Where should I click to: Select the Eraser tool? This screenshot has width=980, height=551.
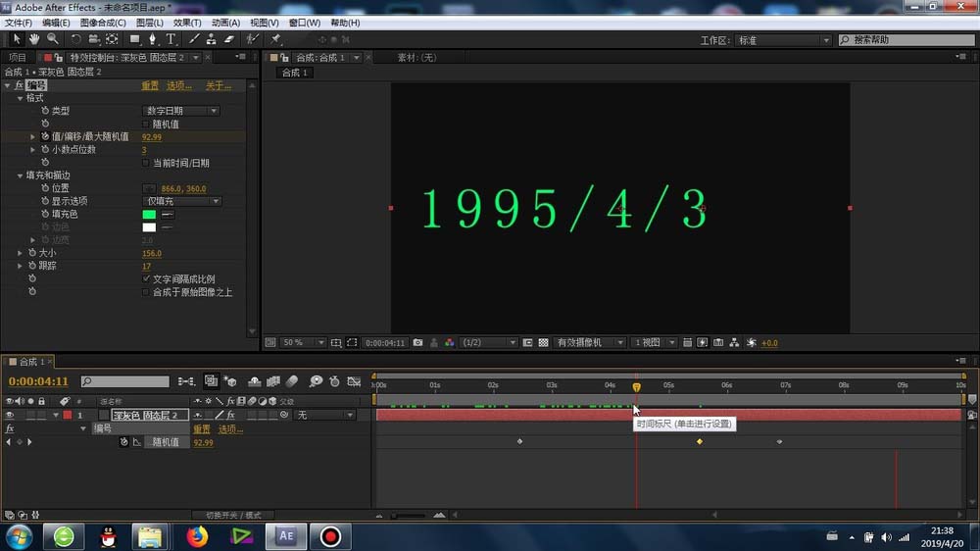point(229,39)
